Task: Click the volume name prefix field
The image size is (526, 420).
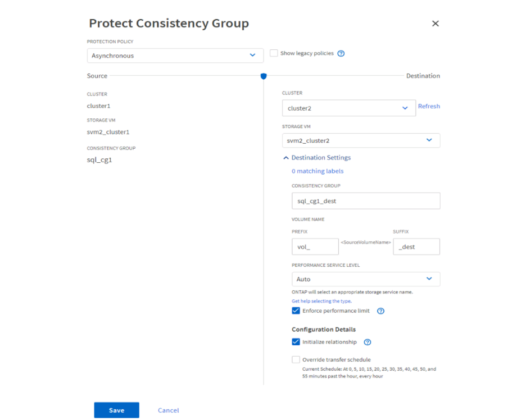Action: pyautogui.click(x=315, y=246)
